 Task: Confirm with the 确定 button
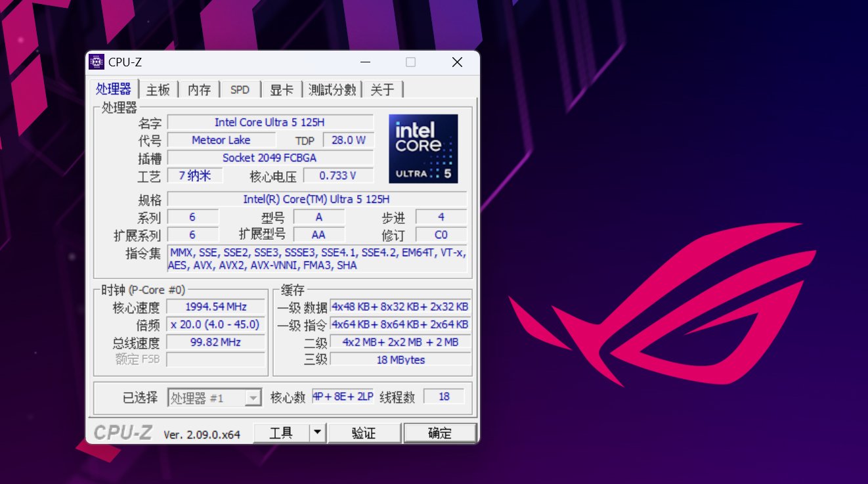tap(440, 433)
